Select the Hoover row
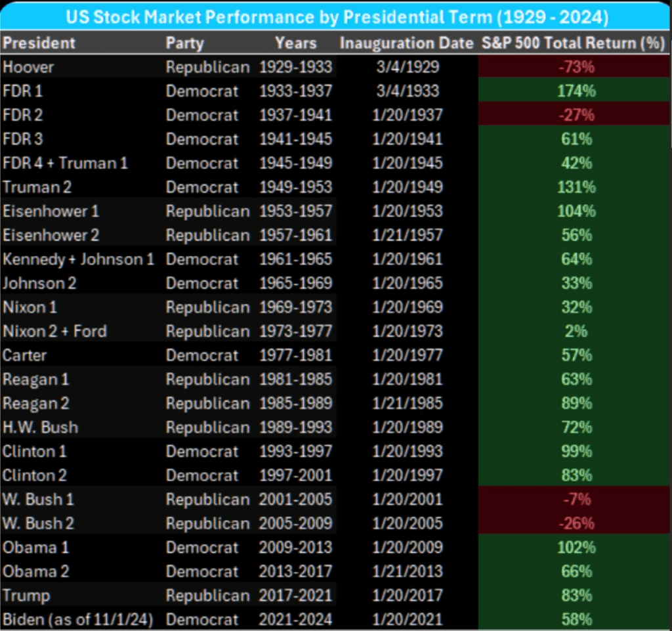The width and height of the screenshot is (672, 631). (x=79, y=66)
